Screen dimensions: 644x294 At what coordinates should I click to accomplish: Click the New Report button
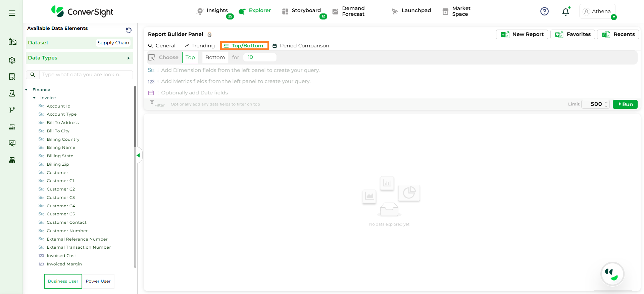tap(522, 34)
